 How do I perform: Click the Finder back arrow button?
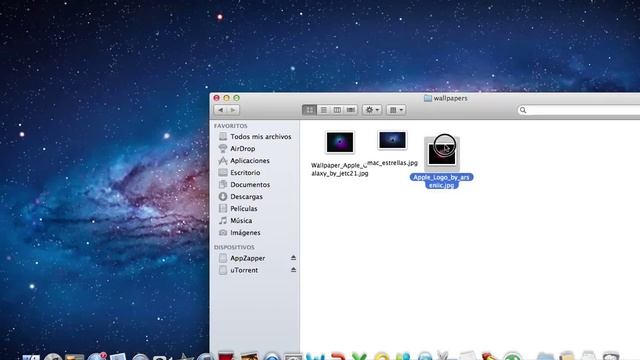point(221,110)
